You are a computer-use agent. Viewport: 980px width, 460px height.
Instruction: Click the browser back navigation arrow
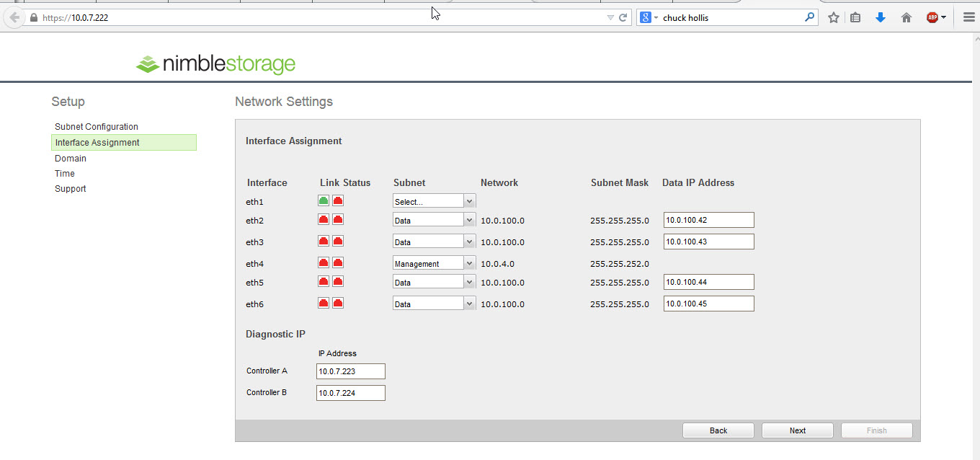click(x=13, y=17)
